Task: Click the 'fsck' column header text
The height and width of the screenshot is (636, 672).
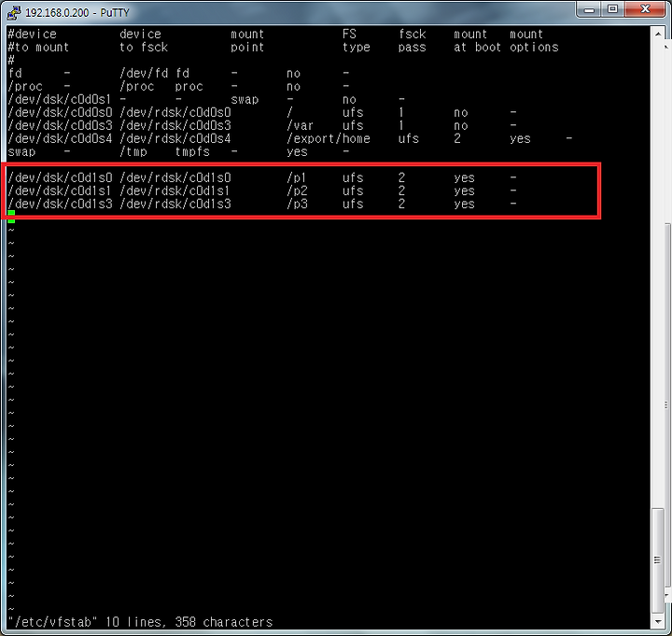Action: (x=413, y=34)
